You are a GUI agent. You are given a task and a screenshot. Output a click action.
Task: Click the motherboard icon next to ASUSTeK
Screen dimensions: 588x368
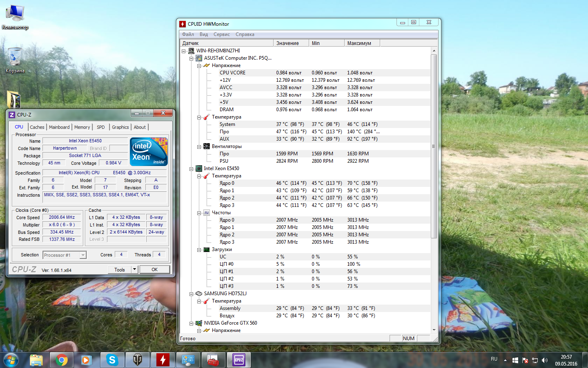pyautogui.click(x=199, y=58)
